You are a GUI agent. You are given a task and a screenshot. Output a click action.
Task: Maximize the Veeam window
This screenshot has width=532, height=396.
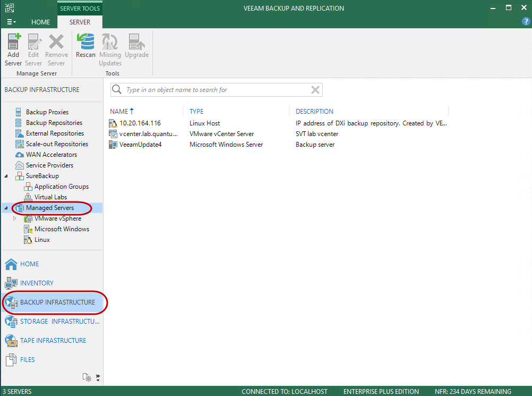click(508, 7)
